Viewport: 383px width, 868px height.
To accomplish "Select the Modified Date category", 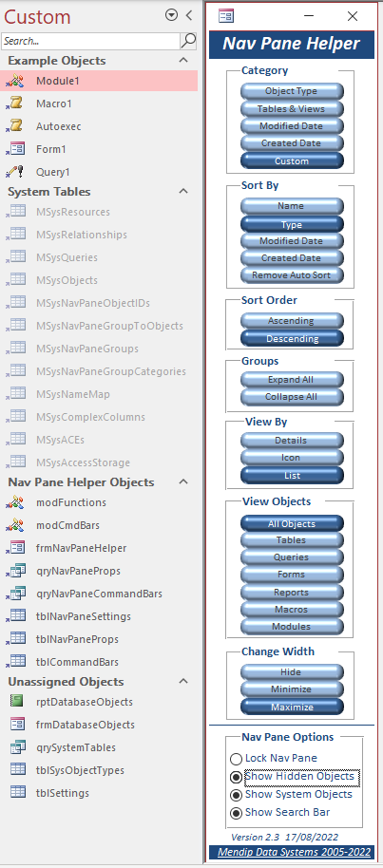I will coord(292,126).
